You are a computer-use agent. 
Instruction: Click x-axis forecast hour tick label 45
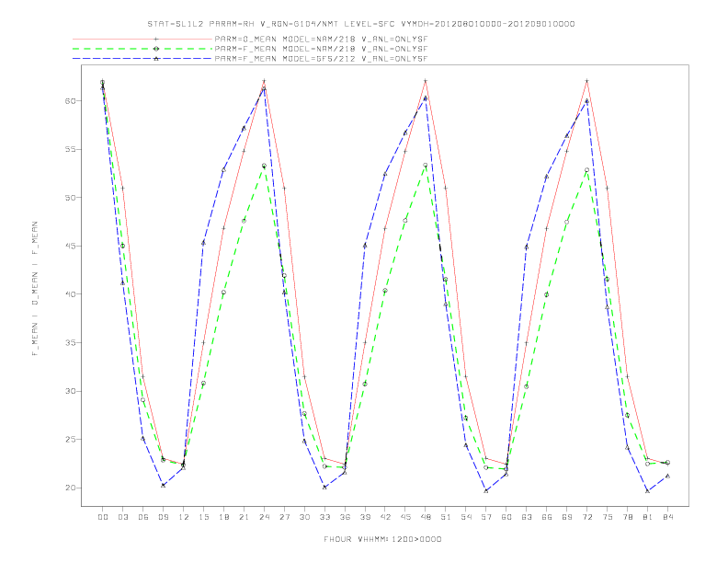click(x=405, y=517)
